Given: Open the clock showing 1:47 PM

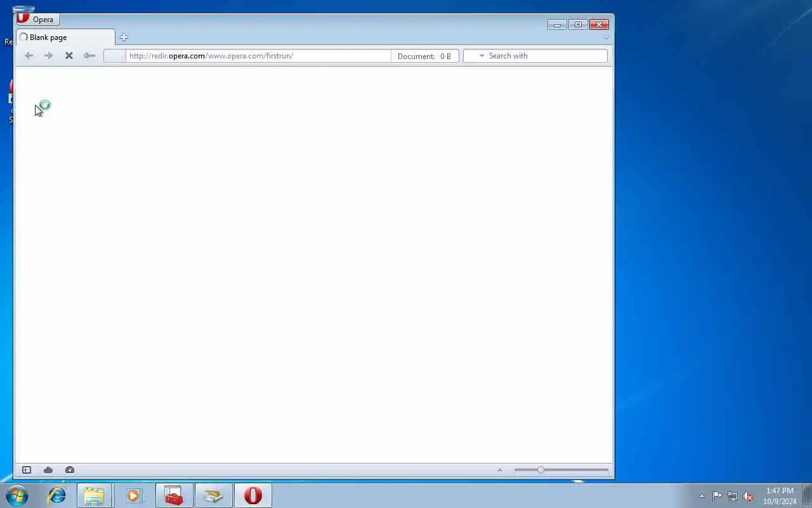Looking at the screenshot, I should (x=780, y=496).
